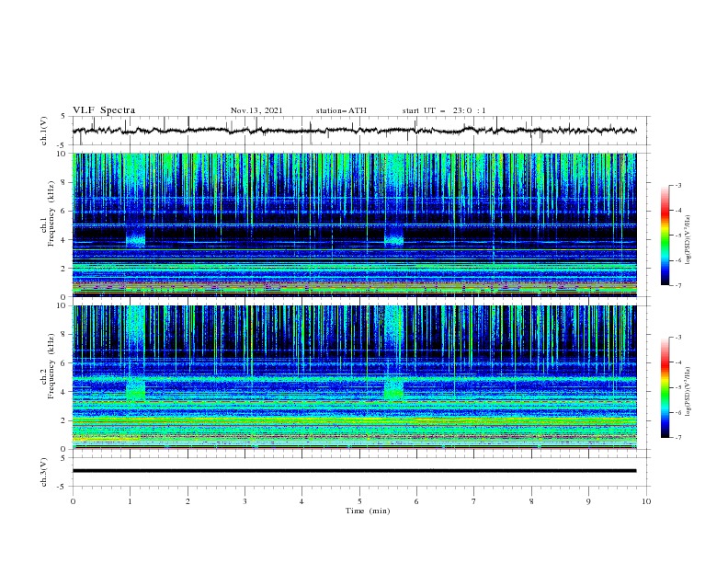The image size is (728, 563).
Task: Click the "10" tick on the time axis
Action: click(x=646, y=501)
